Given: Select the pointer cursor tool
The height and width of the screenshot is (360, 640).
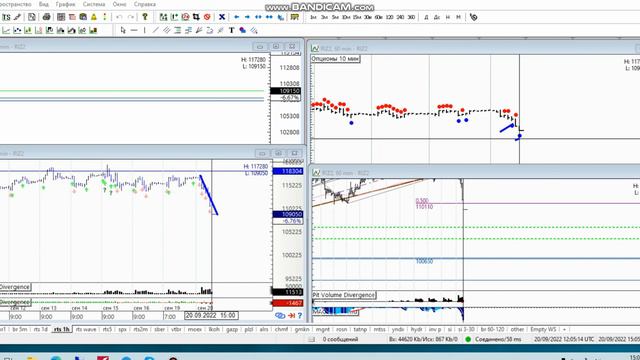Looking at the screenshot, I should coord(123,30).
